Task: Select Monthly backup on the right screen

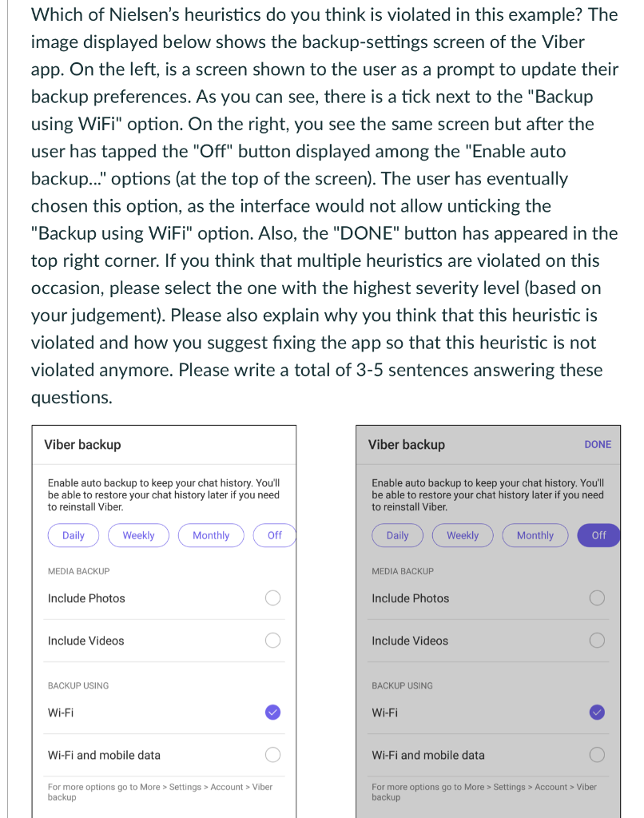Action: pyautogui.click(x=535, y=535)
